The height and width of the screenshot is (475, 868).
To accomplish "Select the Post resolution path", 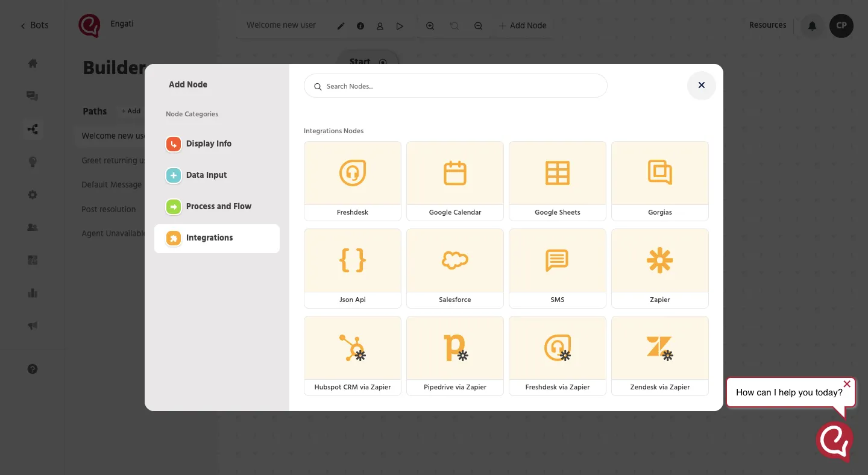I will pos(109,209).
